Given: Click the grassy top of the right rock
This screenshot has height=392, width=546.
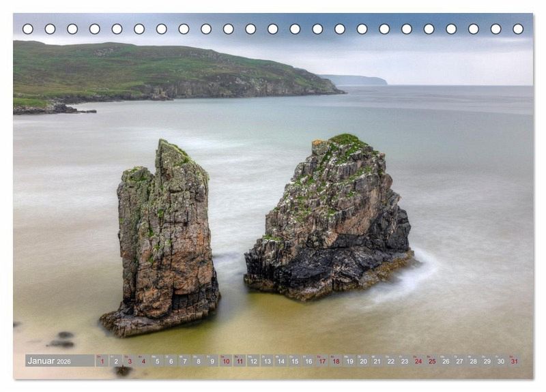Looking at the screenshot, I should [x=347, y=140].
